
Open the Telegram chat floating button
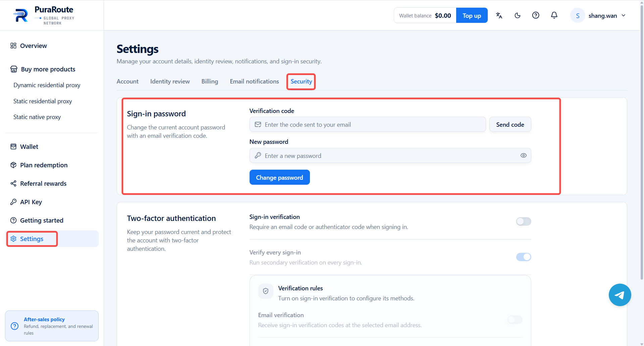coord(620,295)
